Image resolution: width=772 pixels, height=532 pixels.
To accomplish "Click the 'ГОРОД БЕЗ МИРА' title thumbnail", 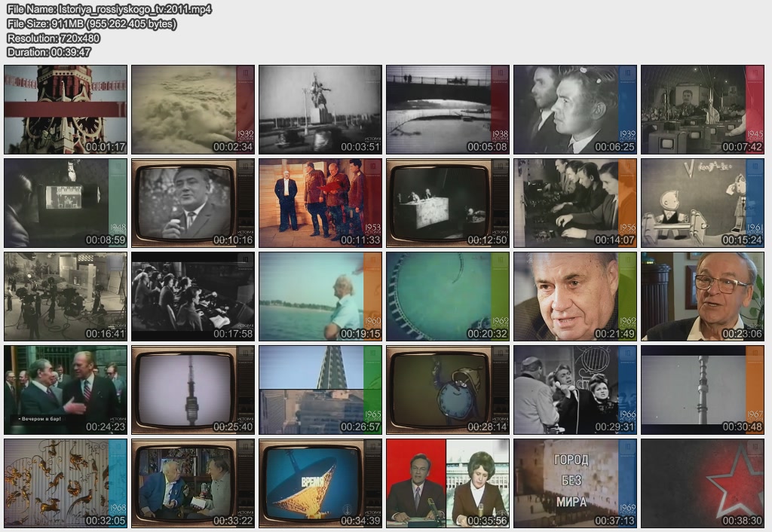I will [x=575, y=483].
